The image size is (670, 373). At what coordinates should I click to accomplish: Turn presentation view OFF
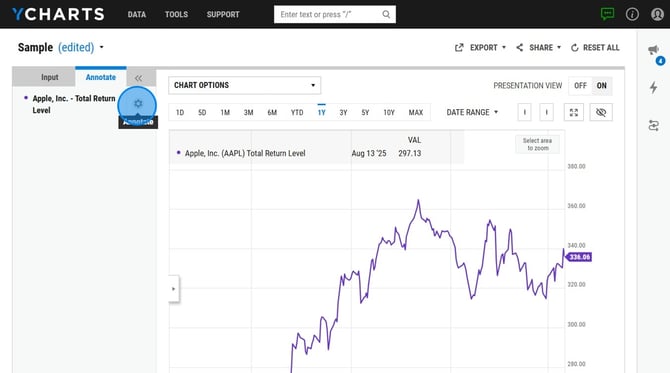pos(580,85)
